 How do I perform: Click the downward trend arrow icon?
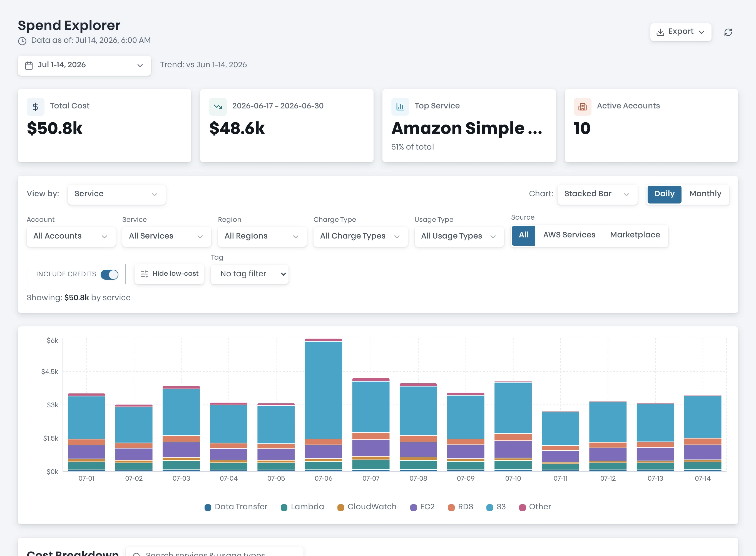click(x=218, y=107)
